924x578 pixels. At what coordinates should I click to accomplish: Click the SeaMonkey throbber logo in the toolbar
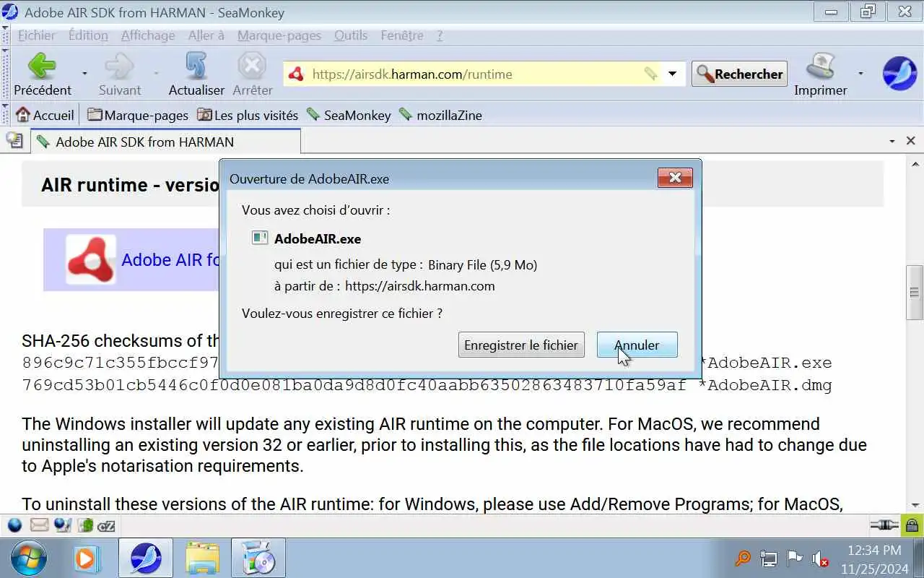(x=899, y=73)
